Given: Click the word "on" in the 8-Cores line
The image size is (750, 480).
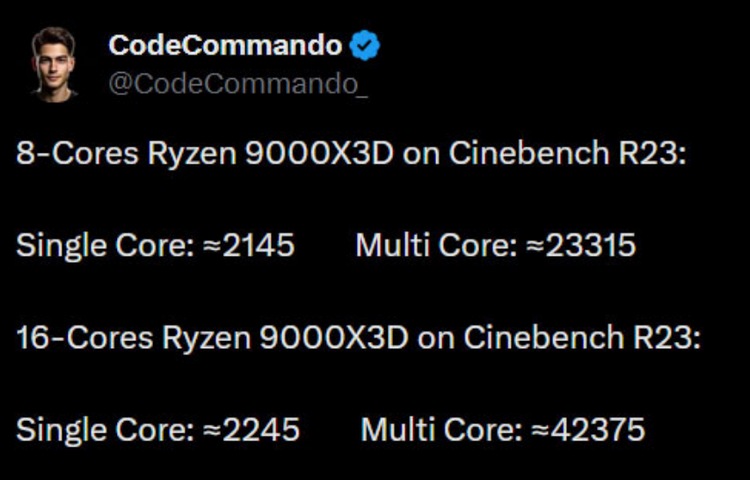Looking at the screenshot, I should (428, 153).
